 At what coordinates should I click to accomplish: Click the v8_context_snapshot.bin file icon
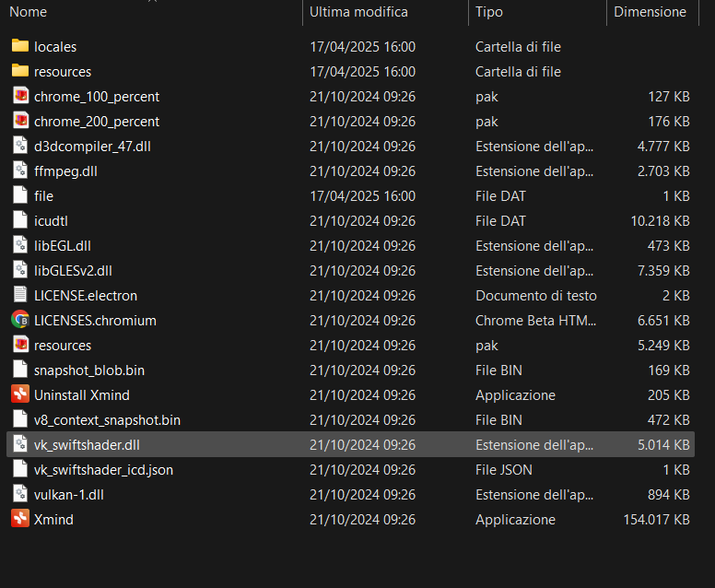click(20, 419)
